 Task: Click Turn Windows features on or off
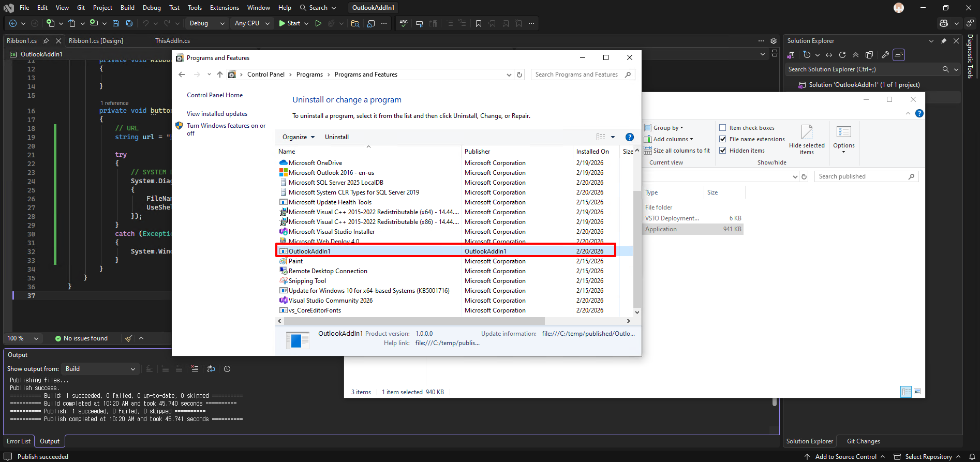226,129
